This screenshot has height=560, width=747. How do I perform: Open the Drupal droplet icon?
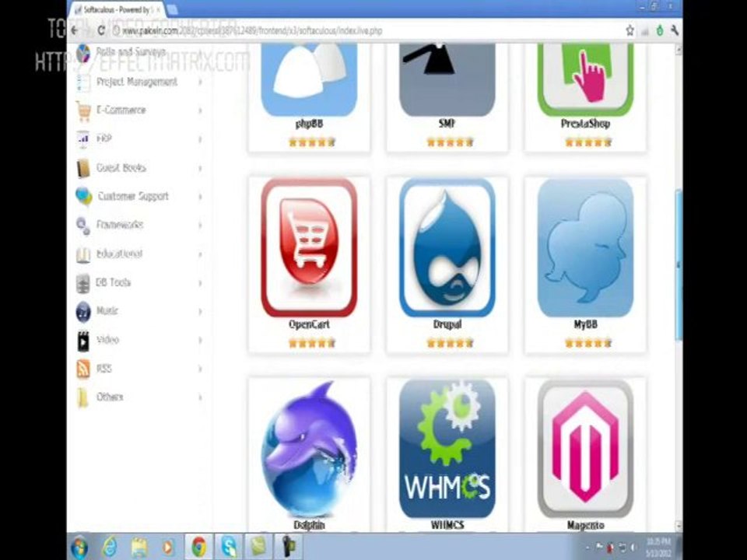447,247
